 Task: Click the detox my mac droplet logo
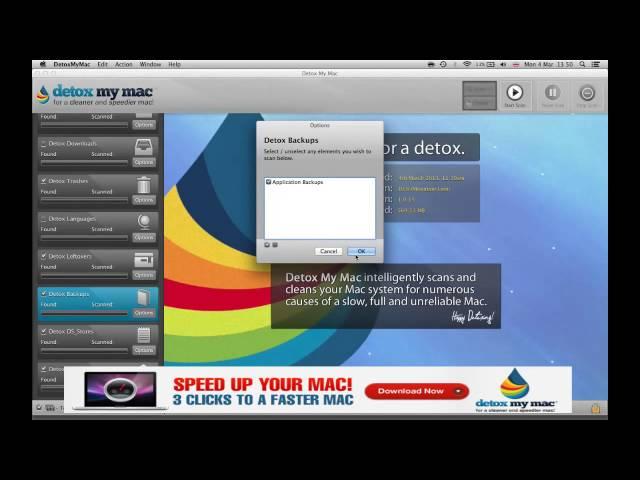coord(42,94)
